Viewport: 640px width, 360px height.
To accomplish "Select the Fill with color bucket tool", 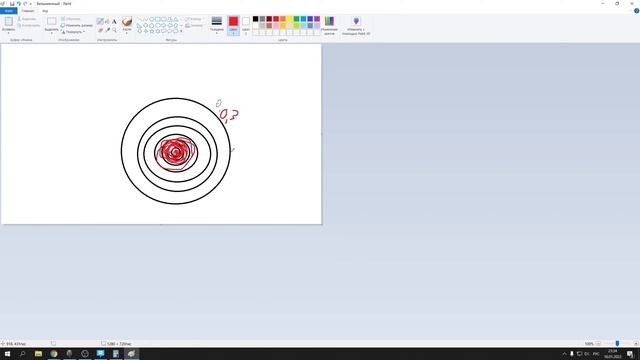I will pyautogui.click(x=107, y=21).
